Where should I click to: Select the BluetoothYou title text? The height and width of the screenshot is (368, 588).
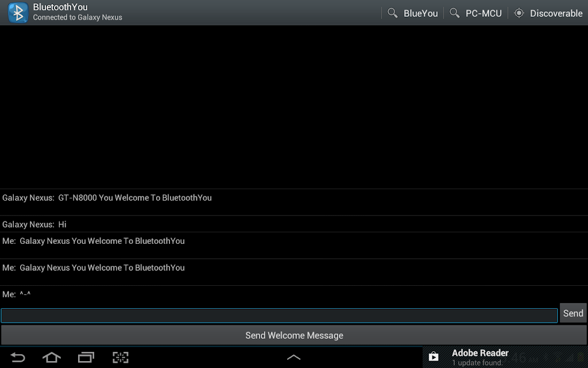coord(60,7)
